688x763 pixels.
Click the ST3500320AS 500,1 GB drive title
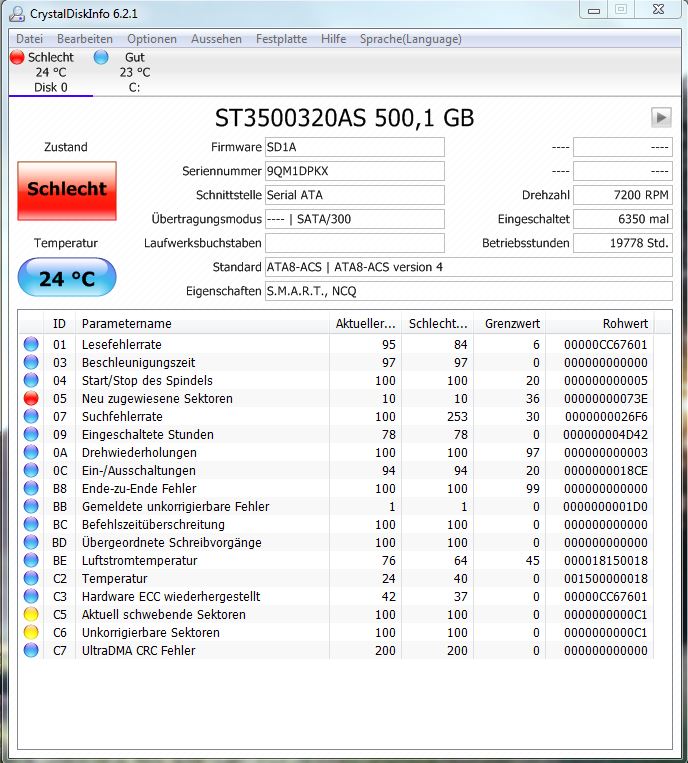pos(344,118)
